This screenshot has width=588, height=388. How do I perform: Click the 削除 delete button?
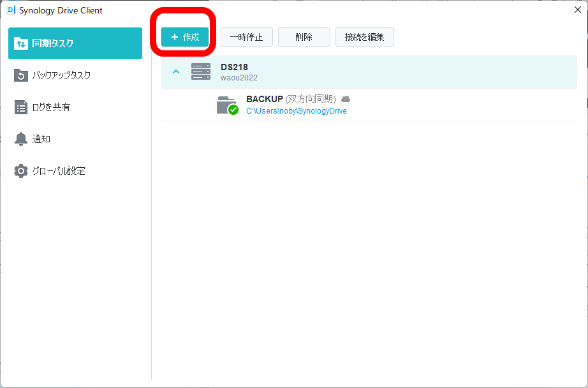pos(304,37)
